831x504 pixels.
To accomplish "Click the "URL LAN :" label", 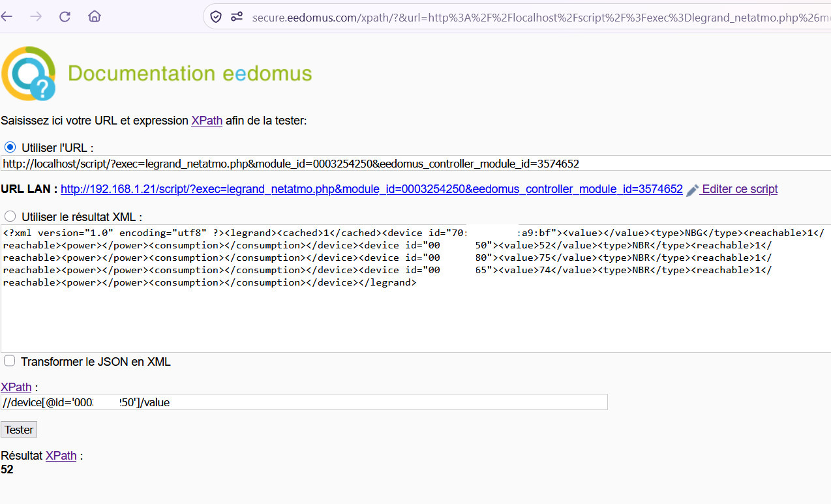I will [29, 189].
